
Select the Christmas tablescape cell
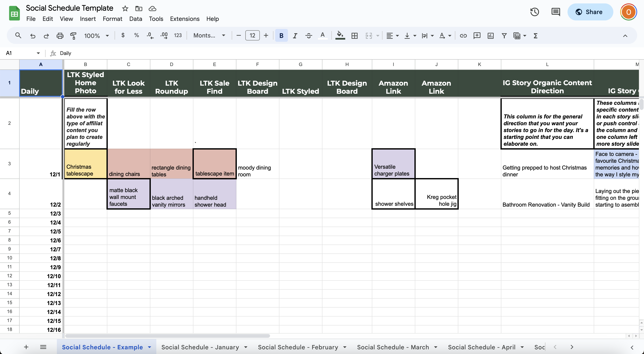85,164
